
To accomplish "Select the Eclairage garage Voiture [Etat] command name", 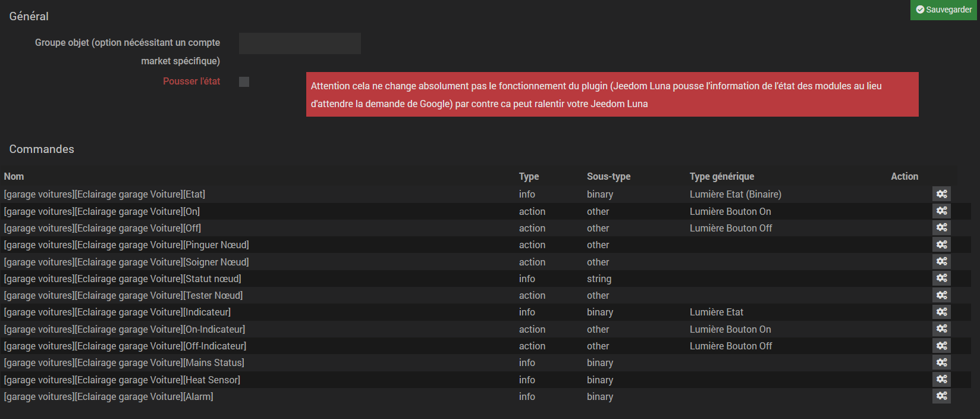I will coord(105,195).
